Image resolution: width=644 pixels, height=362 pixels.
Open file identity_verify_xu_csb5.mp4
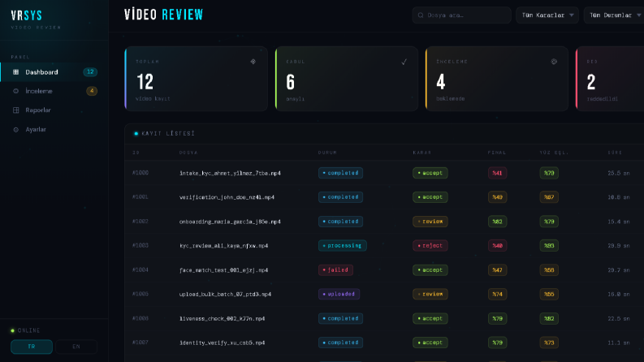click(223, 343)
